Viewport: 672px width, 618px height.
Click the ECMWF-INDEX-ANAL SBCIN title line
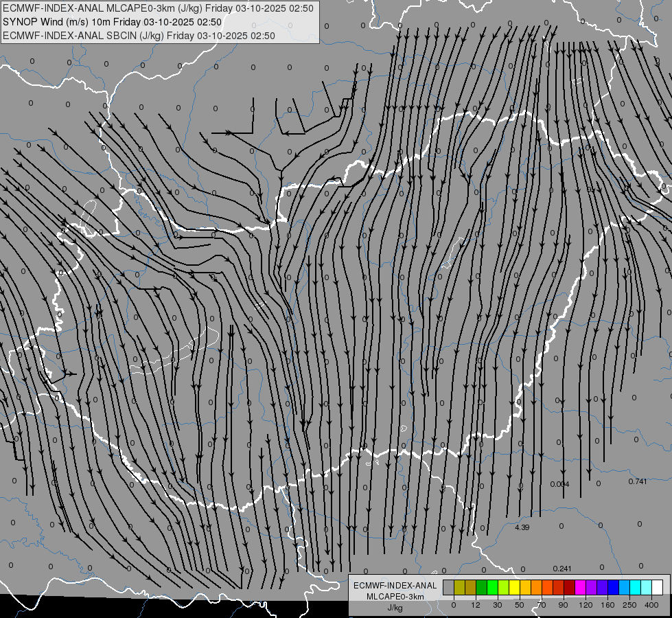pyautogui.click(x=139, y=36)
